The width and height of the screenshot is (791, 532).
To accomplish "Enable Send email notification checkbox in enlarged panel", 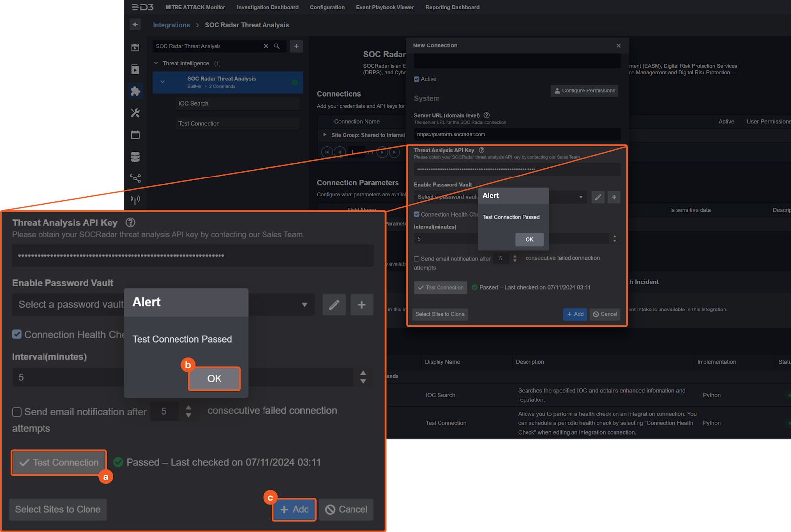I will point(17,412).
